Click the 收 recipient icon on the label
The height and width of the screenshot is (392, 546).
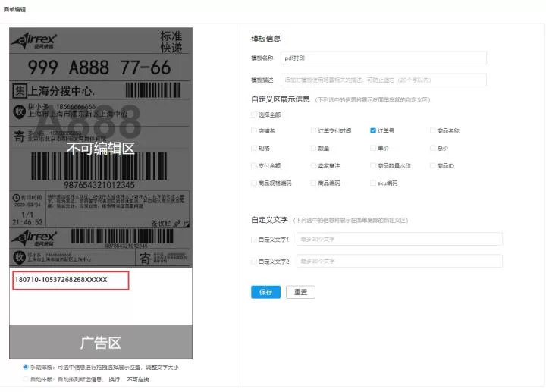19,111
